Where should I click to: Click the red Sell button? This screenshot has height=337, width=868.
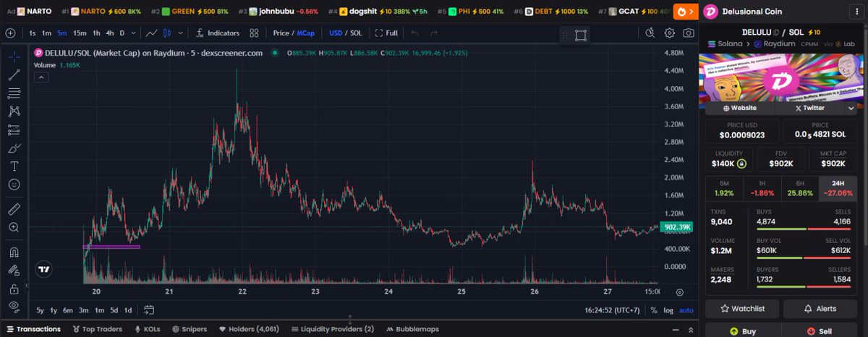(820, 330)
